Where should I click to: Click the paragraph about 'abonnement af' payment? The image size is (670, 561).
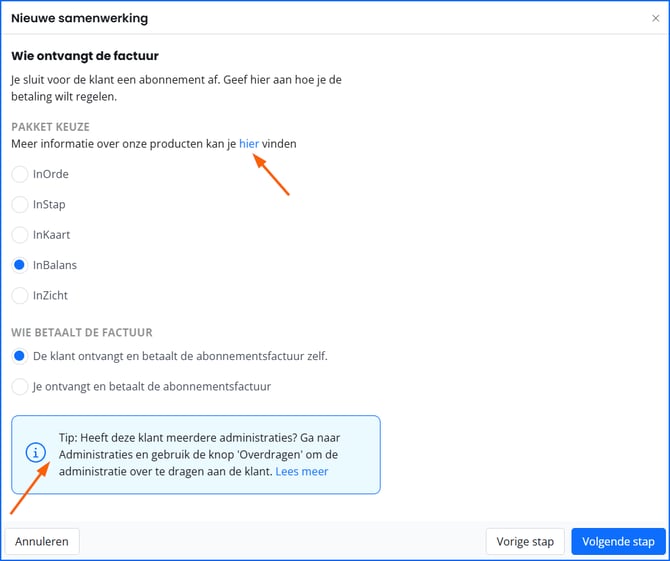(x=176, y=88)
